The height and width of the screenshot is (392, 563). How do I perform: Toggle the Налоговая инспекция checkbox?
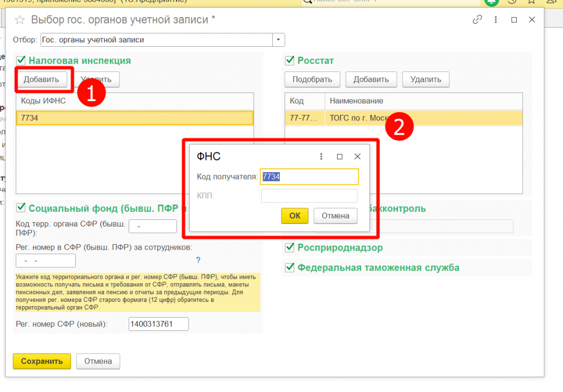click(21, 60)
